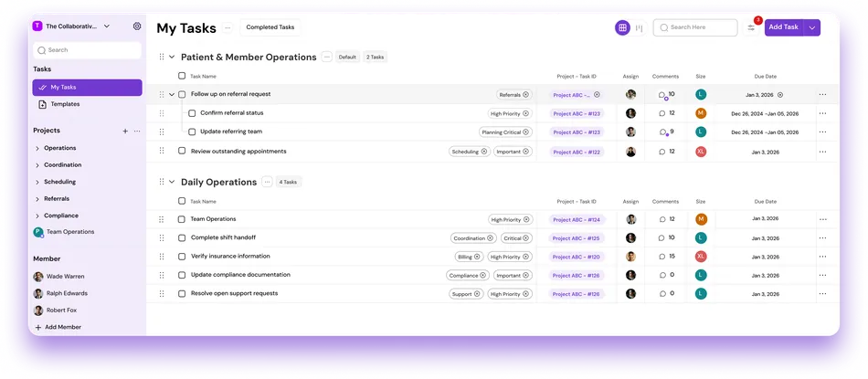The width and height of the screenshot is (868, 379).
Task: Switch to board view icon
Action: click(640, 27)
